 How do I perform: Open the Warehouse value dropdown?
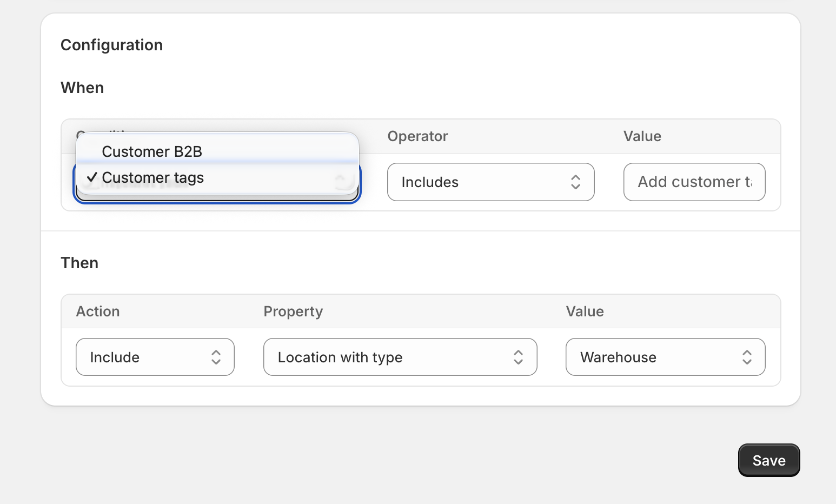(665, 357)
